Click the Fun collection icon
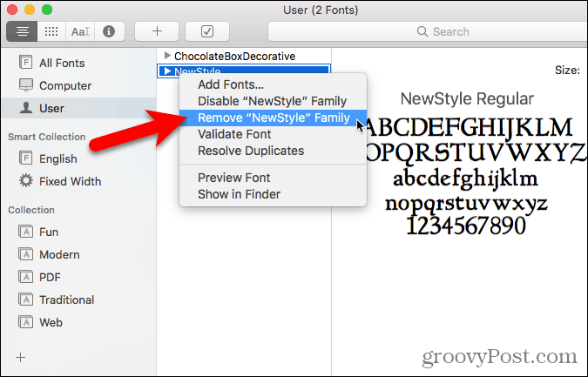 point(25,232)
